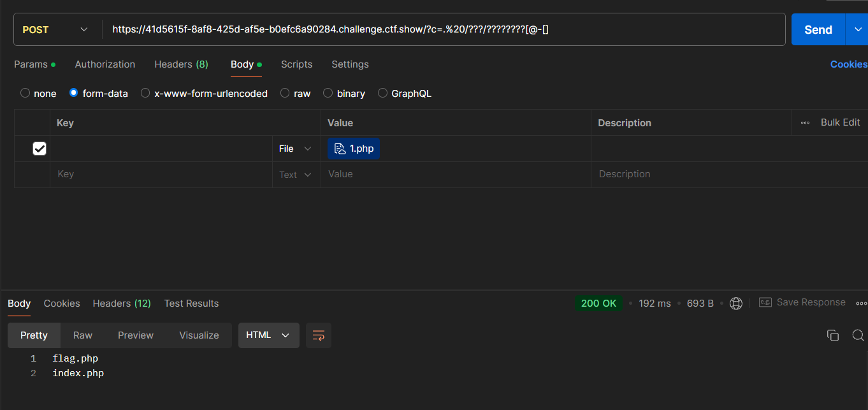Open the POST method dropdown

(x=55, y=29)
